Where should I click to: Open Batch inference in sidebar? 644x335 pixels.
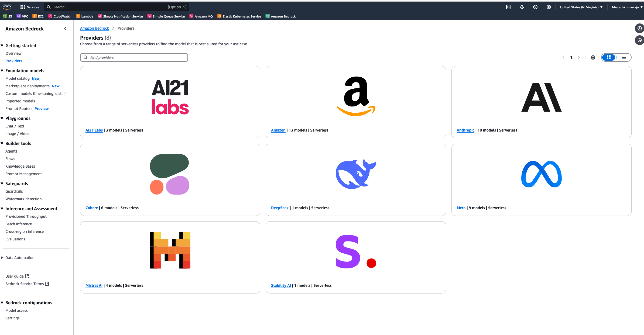pos(19,224)
